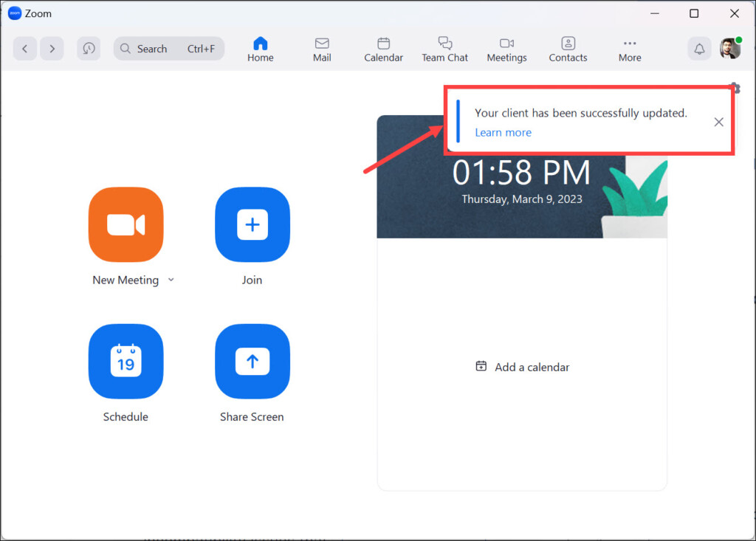
Task: Click the Join meeting plus icon
Action: pos(252,224)
